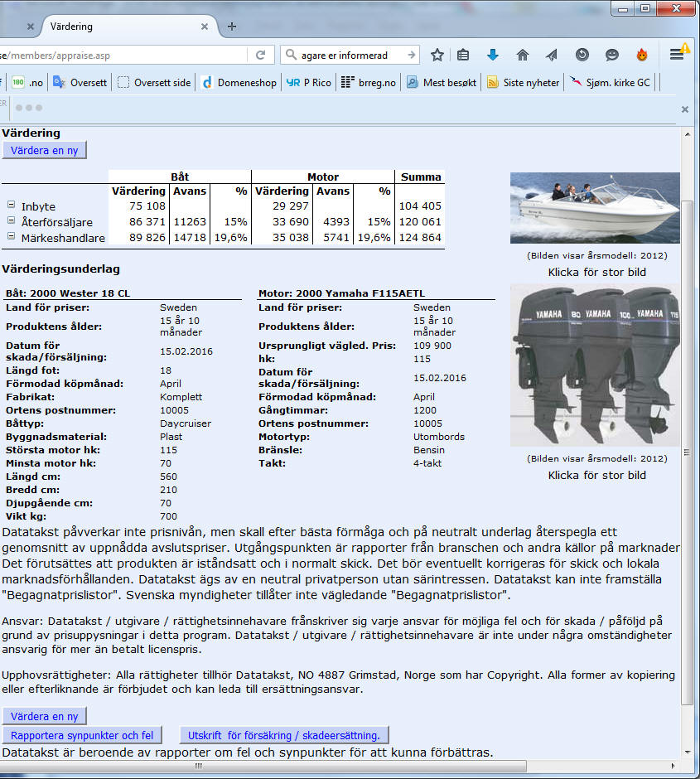Open the downloads arrow icon
700x779 pixels.
493,56
